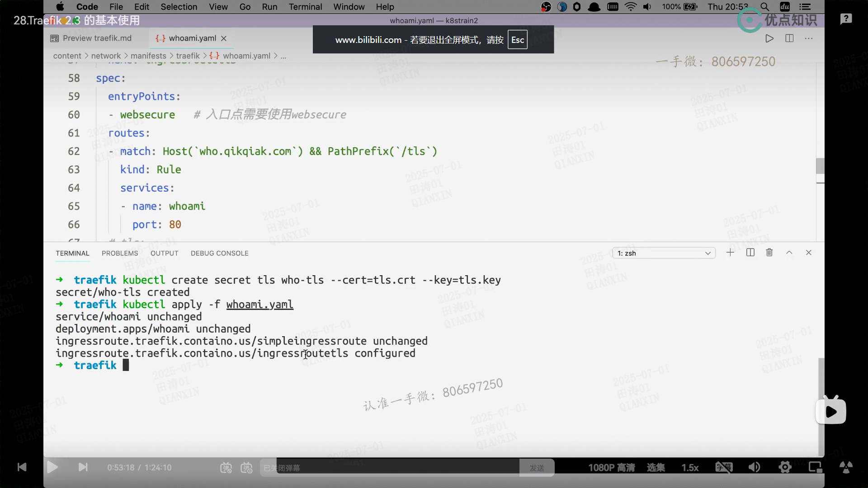Add a new terminal with plus icon

pyautogui.click(x=730, y=253)
